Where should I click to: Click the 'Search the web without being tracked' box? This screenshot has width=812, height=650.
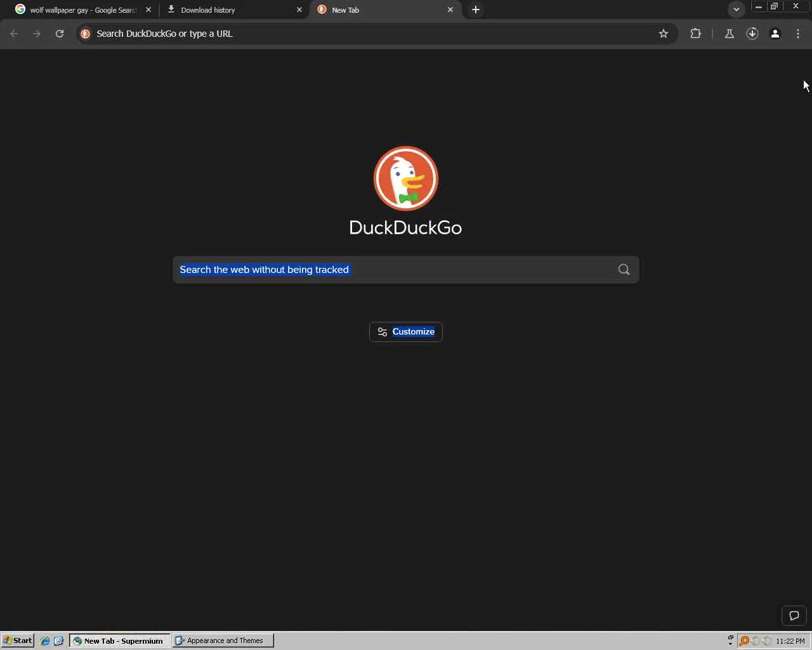[406, 270]
